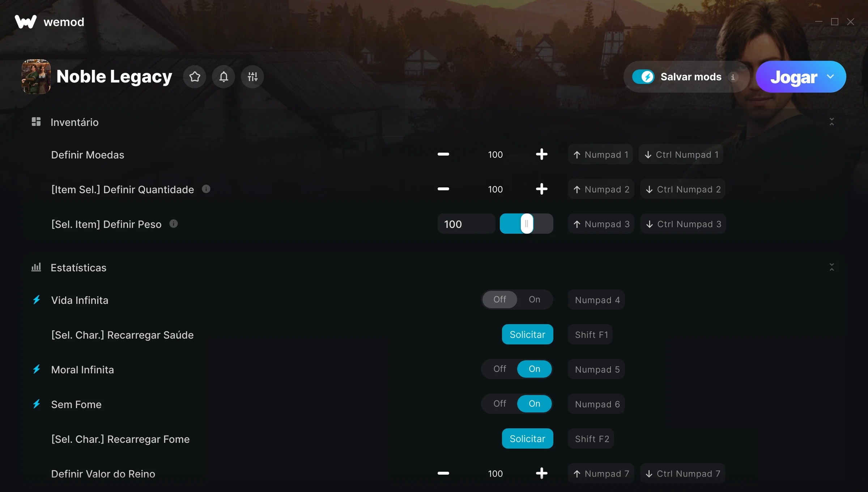Show info for Sel. Item Definir Peso
The image size is (868, 492).
pos(174,224)
